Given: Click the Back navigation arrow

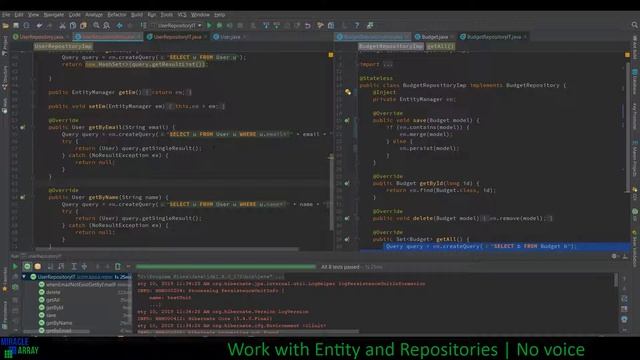Looking at the screenshot, I should [x=119, y=25].
